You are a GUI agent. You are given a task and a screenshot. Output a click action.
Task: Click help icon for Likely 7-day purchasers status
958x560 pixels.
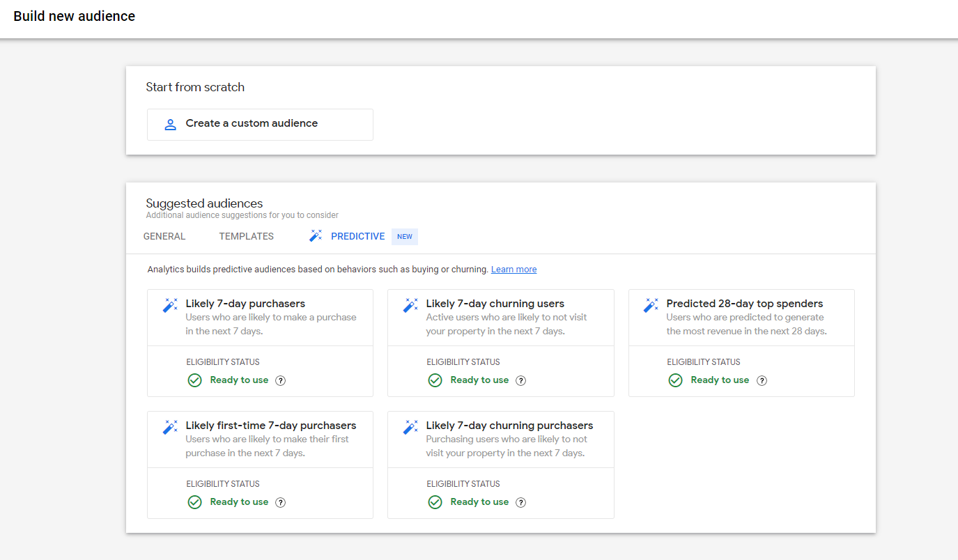coord(281,380)
